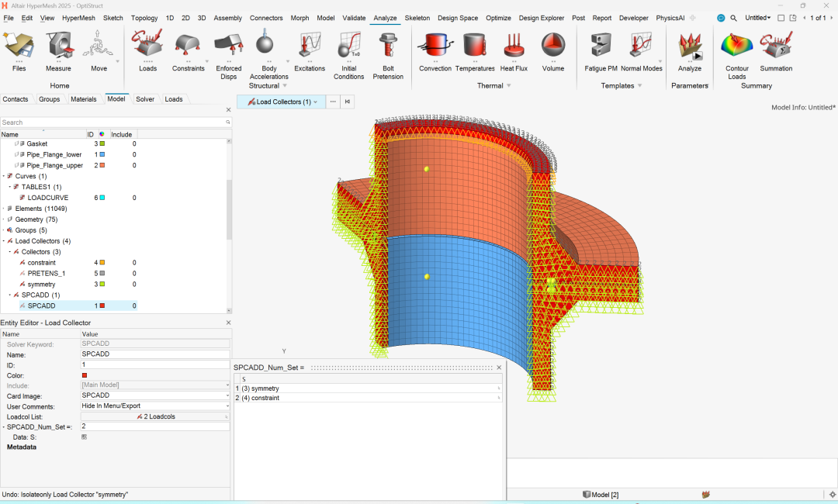The height and width of the screenshot is (504, 838).
Task: Expand the Elements (11049) tree node
Action: pyautogui.click(x=4, y=209)
